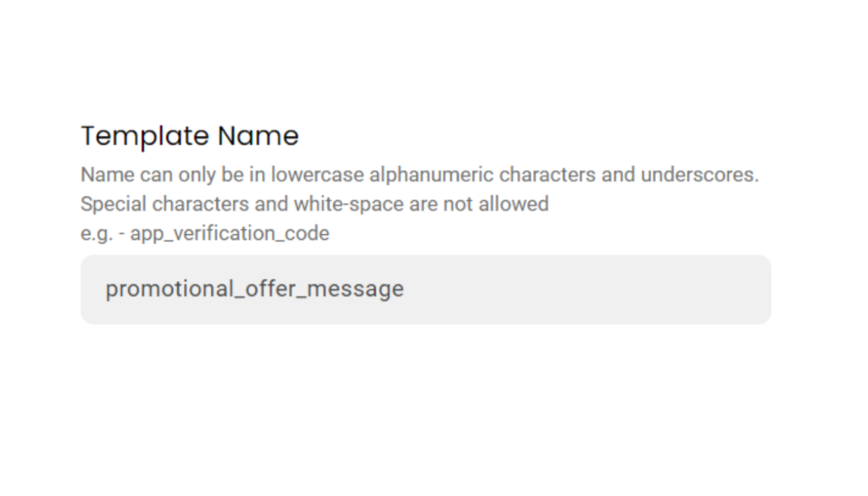Screen dimensions: 868x496
Task: Click the word "white-space" in the hint
Action: pyautogui.click(x=351, y=204)
